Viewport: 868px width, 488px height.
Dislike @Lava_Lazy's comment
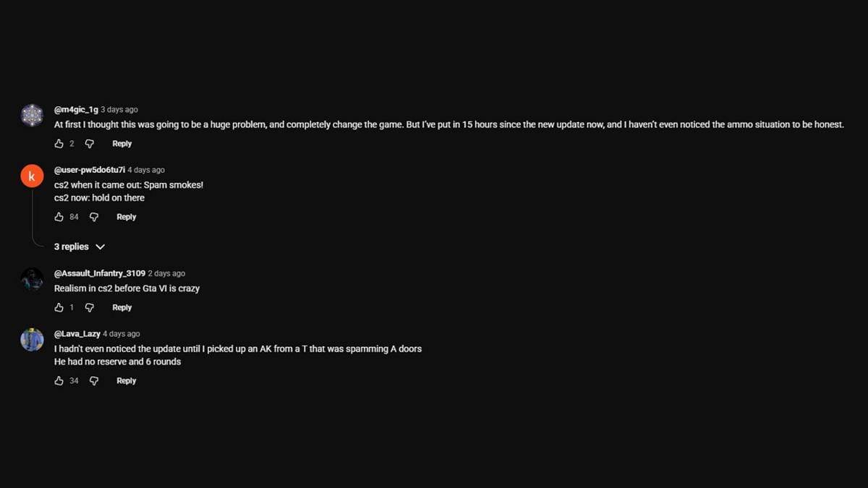pos(93,380)
